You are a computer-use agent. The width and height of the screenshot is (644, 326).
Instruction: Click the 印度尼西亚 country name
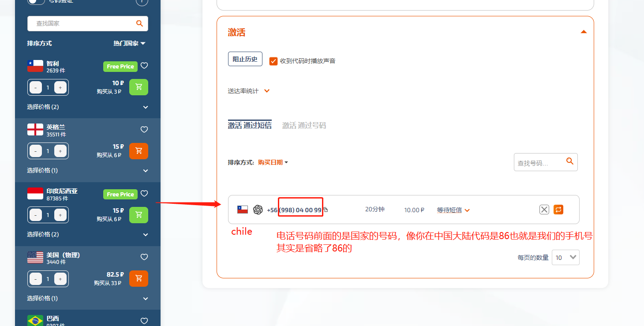click(x=62, y=191)
